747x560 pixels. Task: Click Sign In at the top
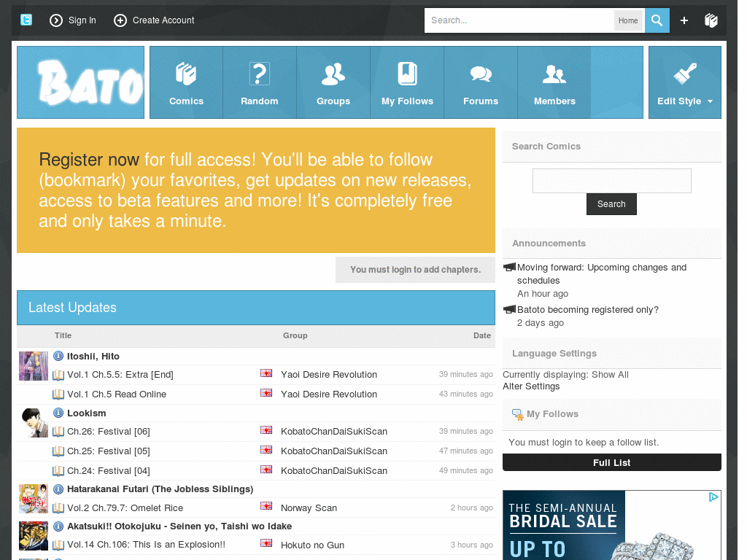[73, 20]
